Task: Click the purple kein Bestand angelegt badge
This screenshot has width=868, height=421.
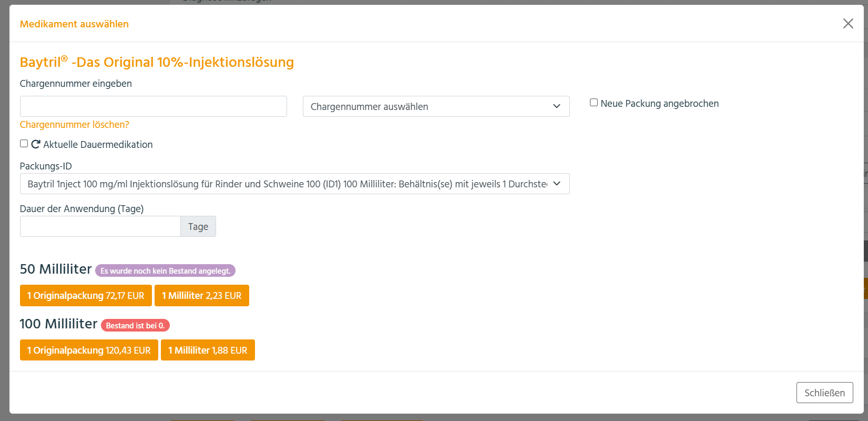Action: click(165, 271)
